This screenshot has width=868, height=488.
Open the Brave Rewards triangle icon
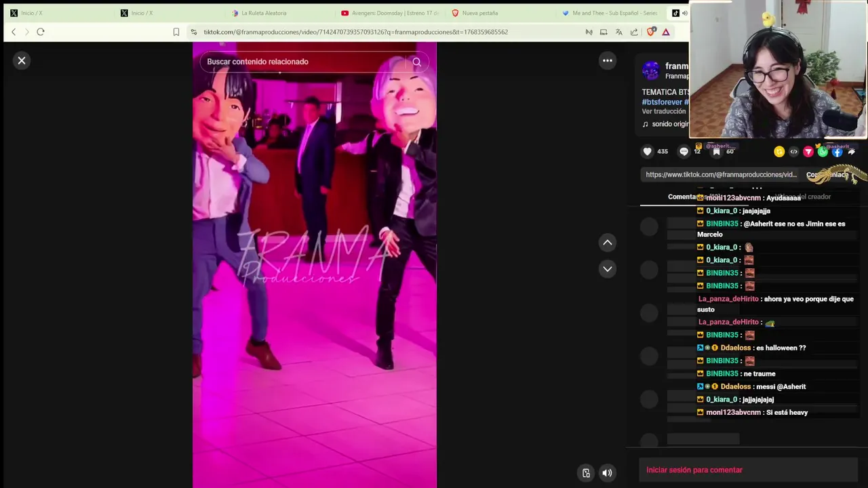[x=666, y=32]
